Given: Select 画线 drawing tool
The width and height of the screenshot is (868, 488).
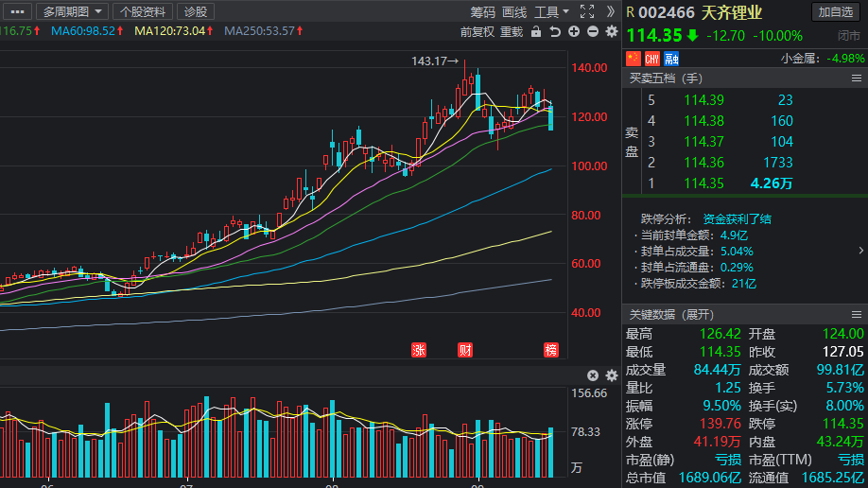Looking at the screenshot, I should (x=514, y=12).
